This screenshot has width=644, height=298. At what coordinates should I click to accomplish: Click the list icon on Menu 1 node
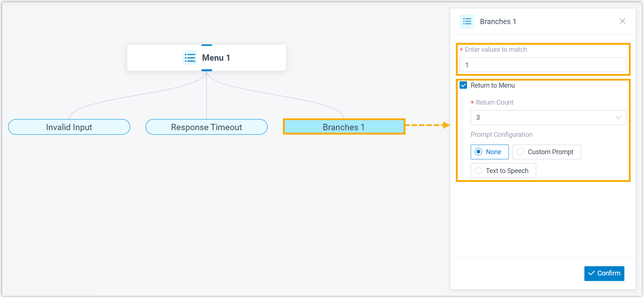[190, 58]
